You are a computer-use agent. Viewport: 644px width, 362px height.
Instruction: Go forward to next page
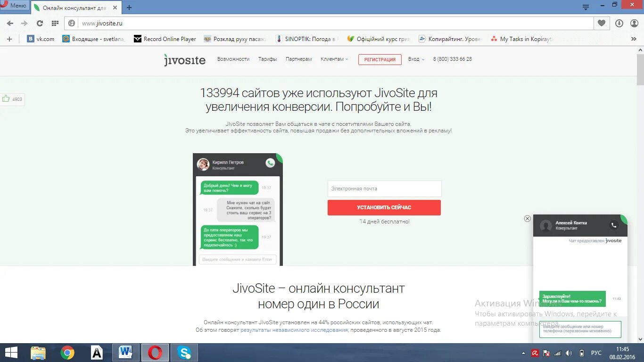tap(25, 23)
